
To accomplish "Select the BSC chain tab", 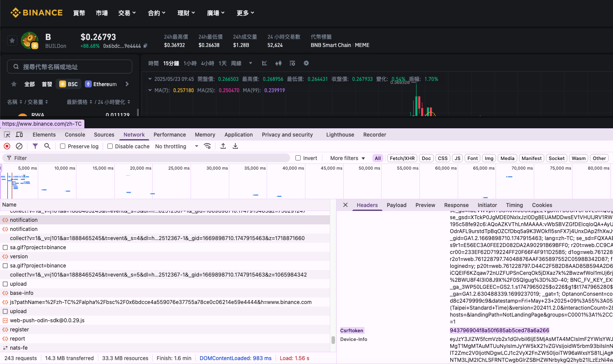I will [x=69, y=84].
